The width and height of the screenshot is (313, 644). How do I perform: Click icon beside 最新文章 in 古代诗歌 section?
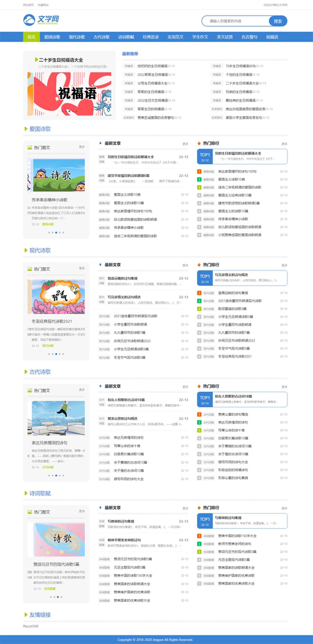point(101,386)
